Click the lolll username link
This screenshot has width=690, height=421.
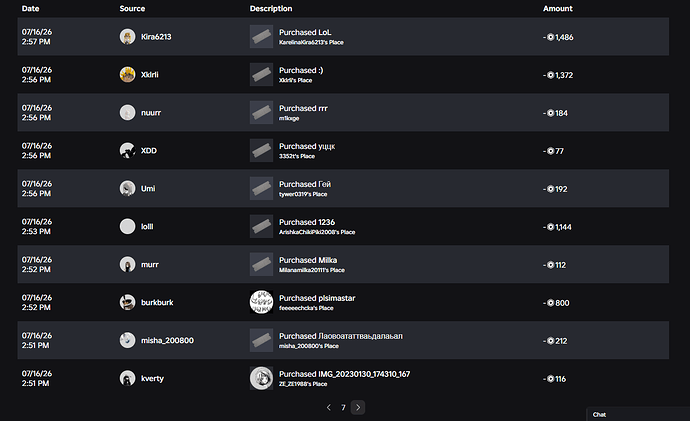click(147, 227)
